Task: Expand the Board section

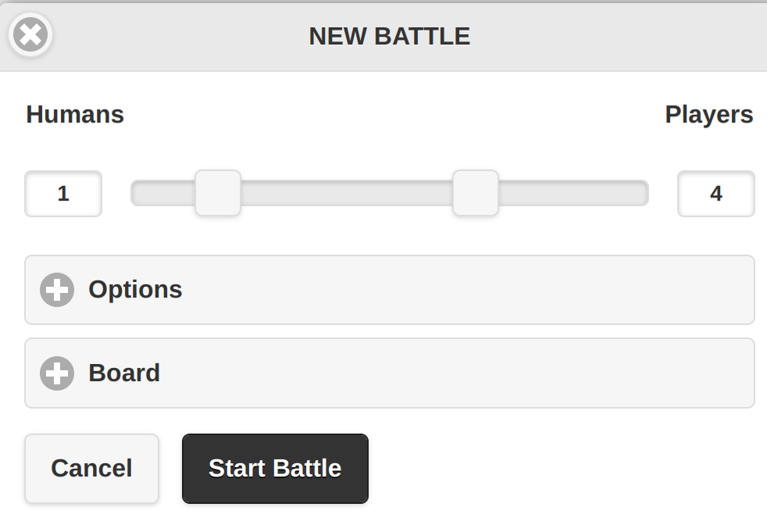Action: coord(389,373)
